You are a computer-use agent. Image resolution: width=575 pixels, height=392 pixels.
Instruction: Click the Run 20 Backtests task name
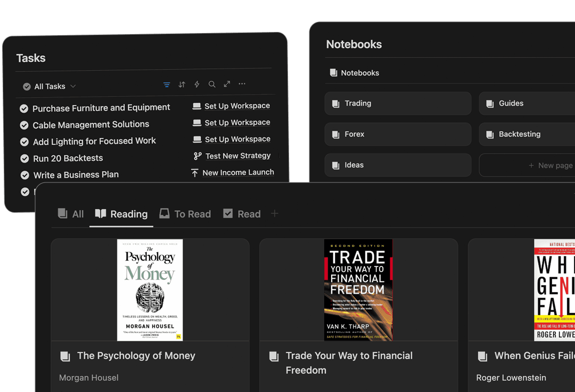click(x=68, y=159)
